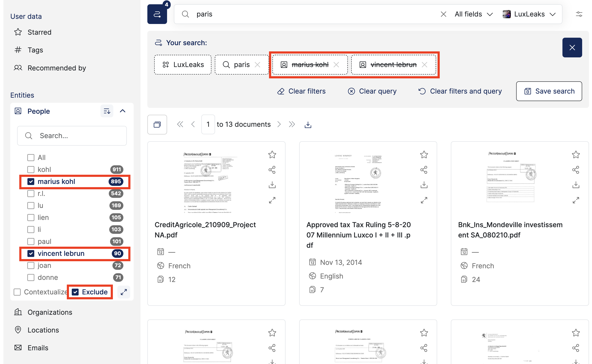The width and height of the screenshot is (592, 364).
Task: Click the page number input field
Action: click(208, 124)
